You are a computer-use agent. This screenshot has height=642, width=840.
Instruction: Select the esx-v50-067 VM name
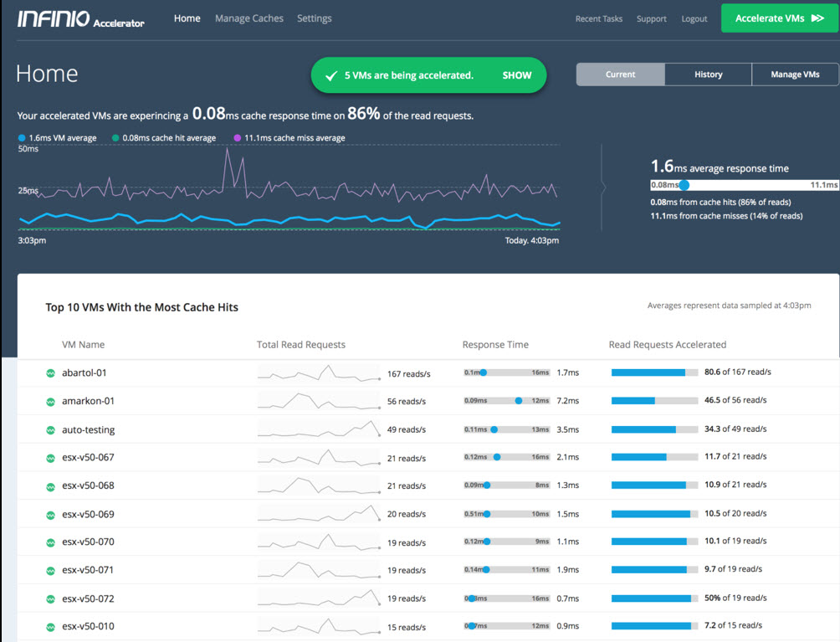(x=88, y=457)
